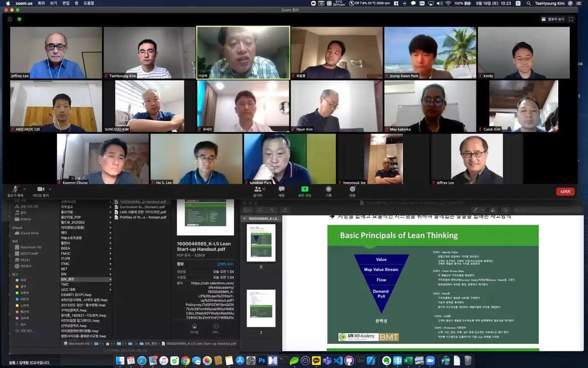Open Photoshop from the Dock
This screenshot has height=368, width=588.
pos(262,361)
